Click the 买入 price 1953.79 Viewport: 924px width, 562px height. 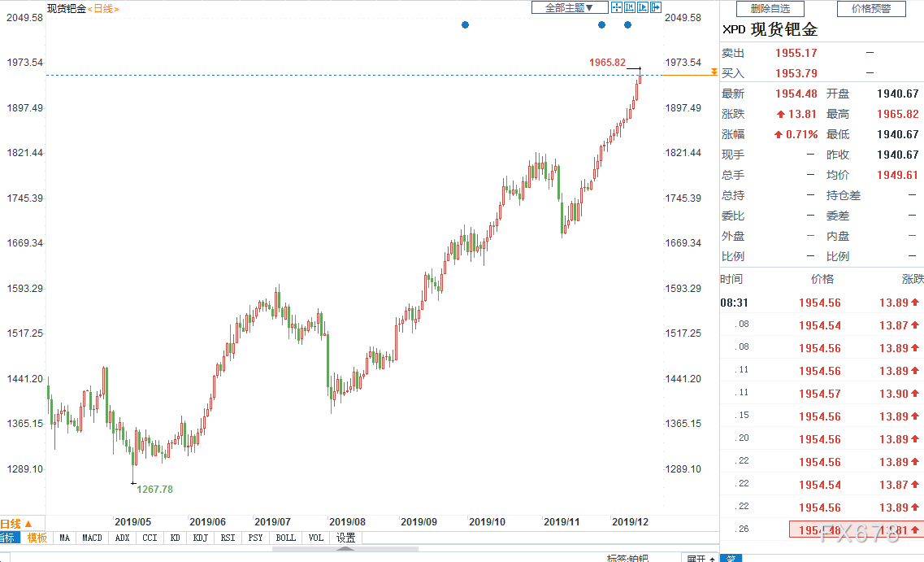point(796,74)
